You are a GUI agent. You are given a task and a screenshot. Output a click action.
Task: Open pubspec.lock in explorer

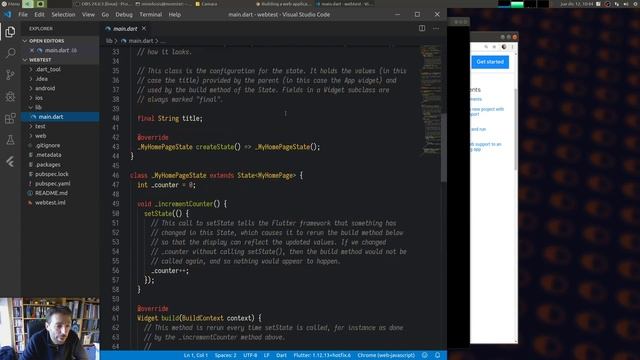point(60,174)
